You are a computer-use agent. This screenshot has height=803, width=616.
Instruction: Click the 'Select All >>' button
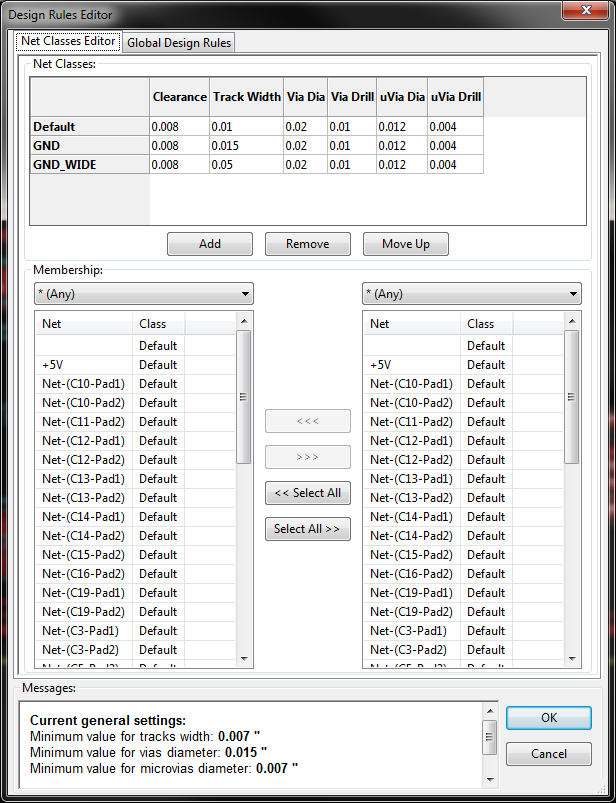pyautogui.click(x=307, y=529)
